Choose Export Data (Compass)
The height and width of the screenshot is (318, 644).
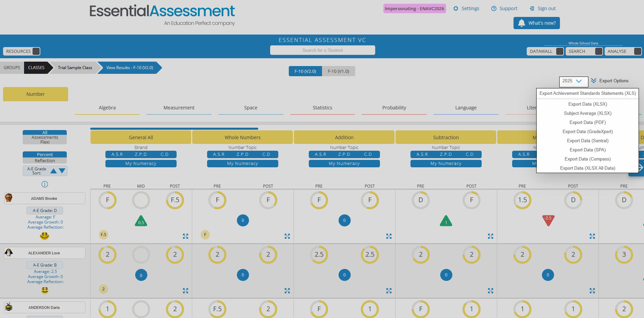[588, 159]
